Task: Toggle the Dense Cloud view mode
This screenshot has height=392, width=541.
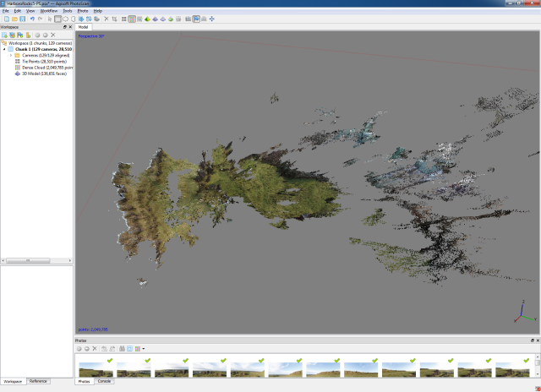Action: (132, 19)
